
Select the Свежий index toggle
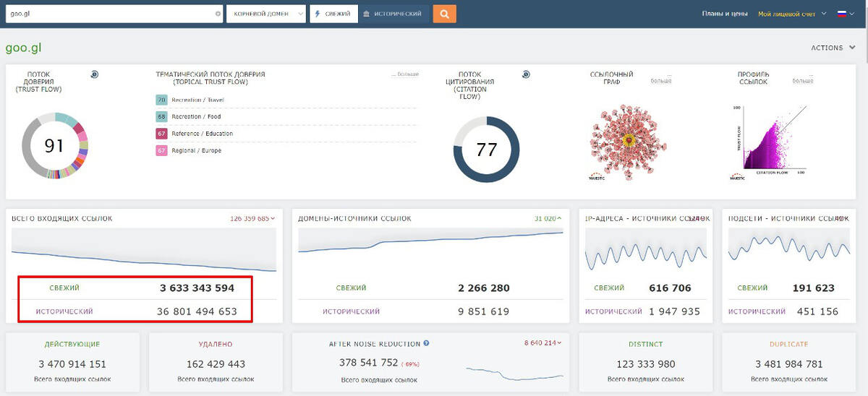point(333,14)
